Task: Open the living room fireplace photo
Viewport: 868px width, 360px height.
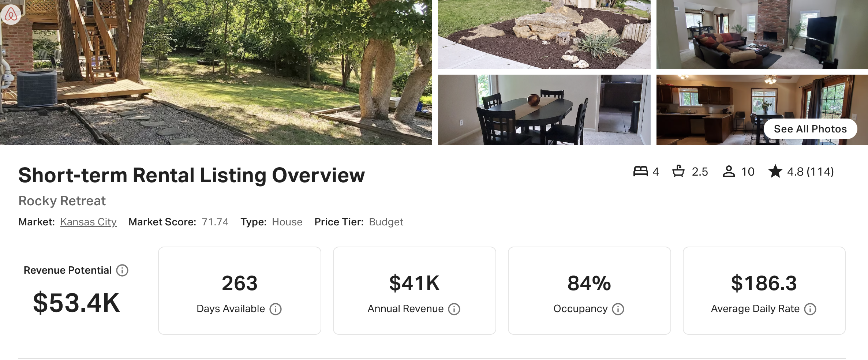Action: click(762, 34)
